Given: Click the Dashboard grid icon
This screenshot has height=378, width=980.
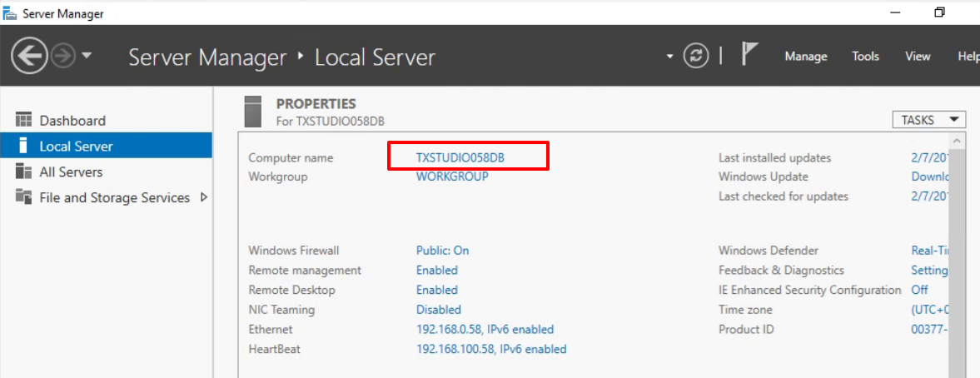Looking at the screenshot, I should (24, 120).
